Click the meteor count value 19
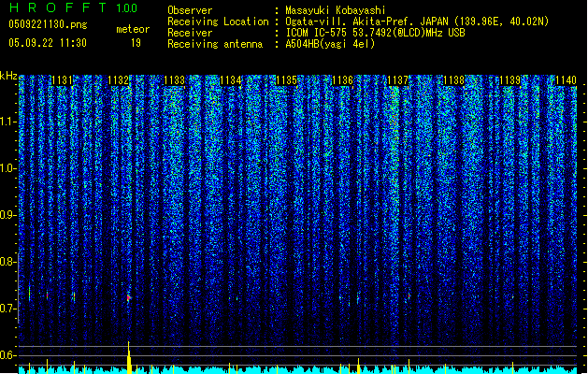The width and height of the screenshot is (588, 374). [x=136, y=43]
